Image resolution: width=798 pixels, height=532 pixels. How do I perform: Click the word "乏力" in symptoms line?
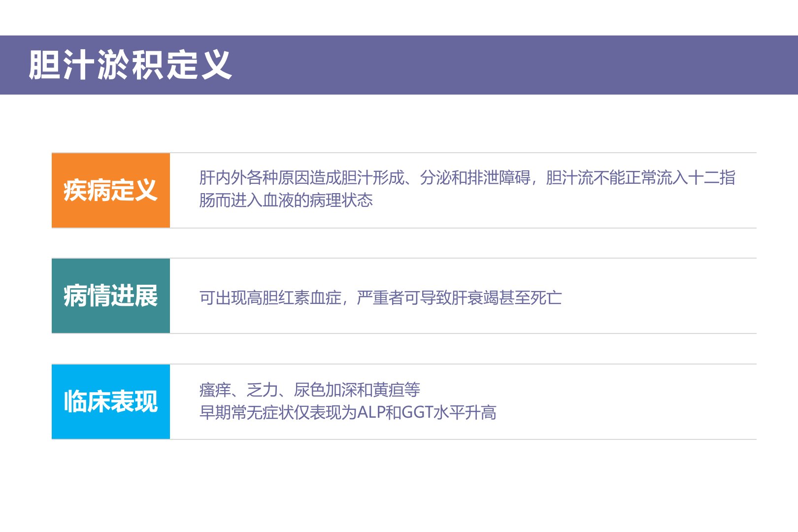[263, 390]
